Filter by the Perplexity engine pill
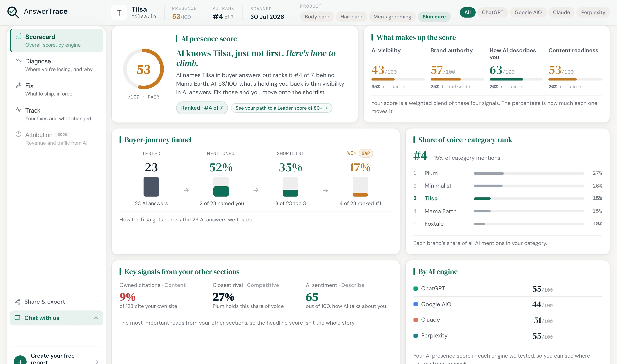The height and width of the screenshot is (364, 617). pos(593,12)
